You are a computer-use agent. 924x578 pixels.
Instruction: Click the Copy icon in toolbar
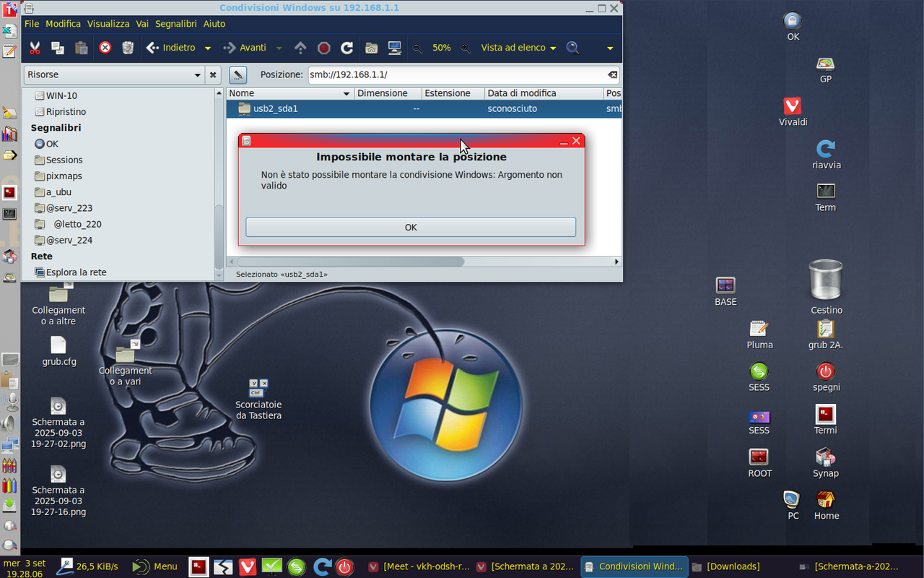click(58, 48)
